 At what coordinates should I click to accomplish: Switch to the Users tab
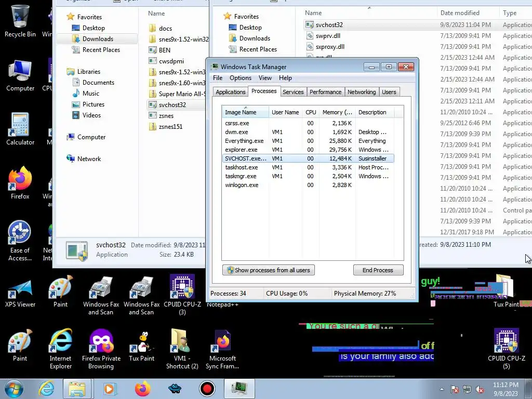[389, 92]
